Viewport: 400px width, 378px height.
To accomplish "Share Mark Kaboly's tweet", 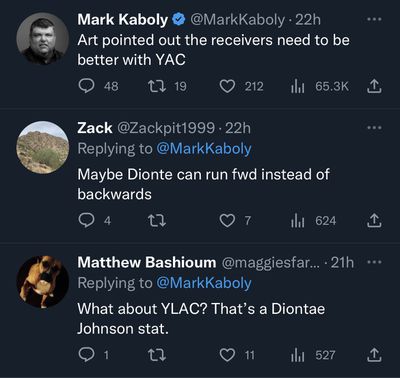I will click(374, 86).
